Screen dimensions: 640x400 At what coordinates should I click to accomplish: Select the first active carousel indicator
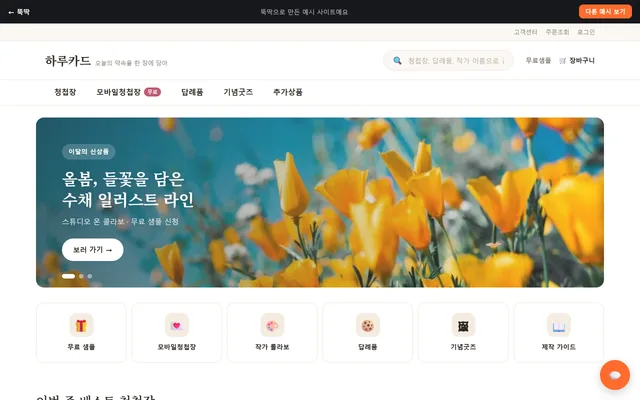coord(69,276)
